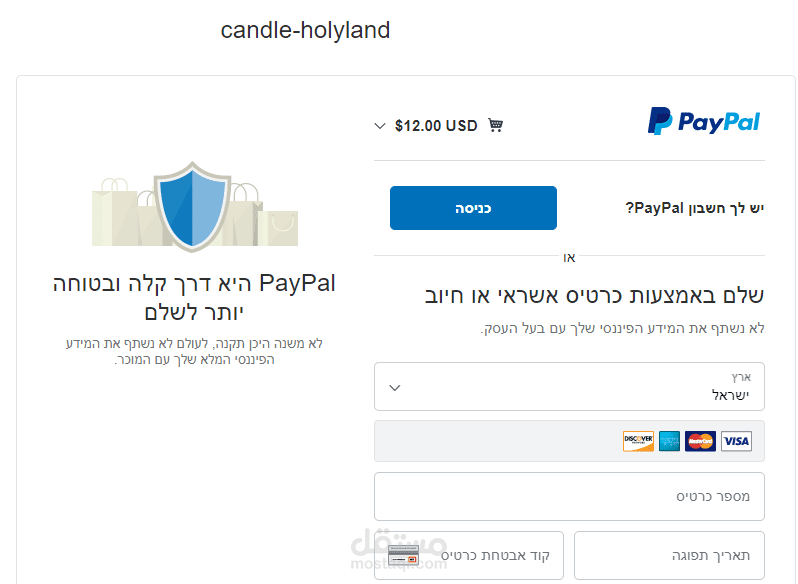
Task: Focus the מספר כרטיס card number field
Action: (x=569, y=497)
